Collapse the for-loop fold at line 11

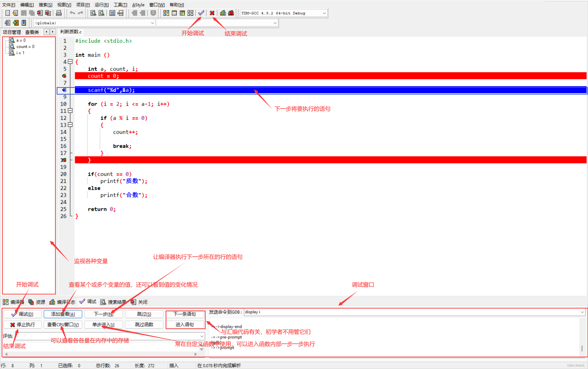click(70, 111)
